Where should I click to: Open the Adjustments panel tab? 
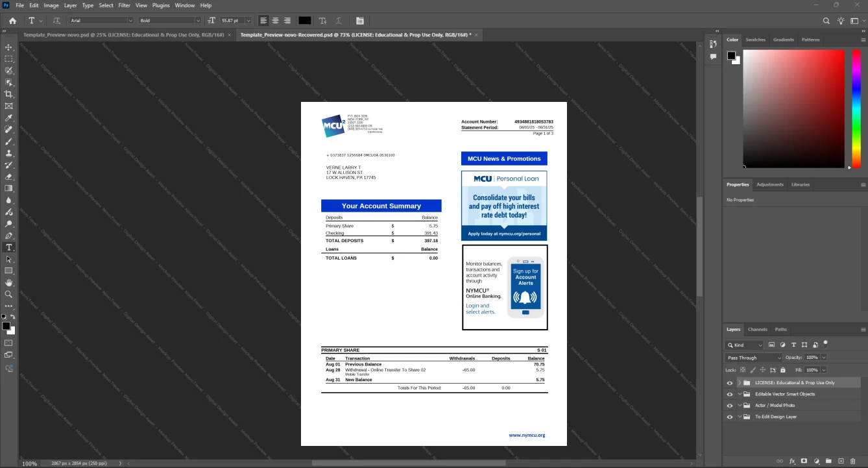click(769, 184)
